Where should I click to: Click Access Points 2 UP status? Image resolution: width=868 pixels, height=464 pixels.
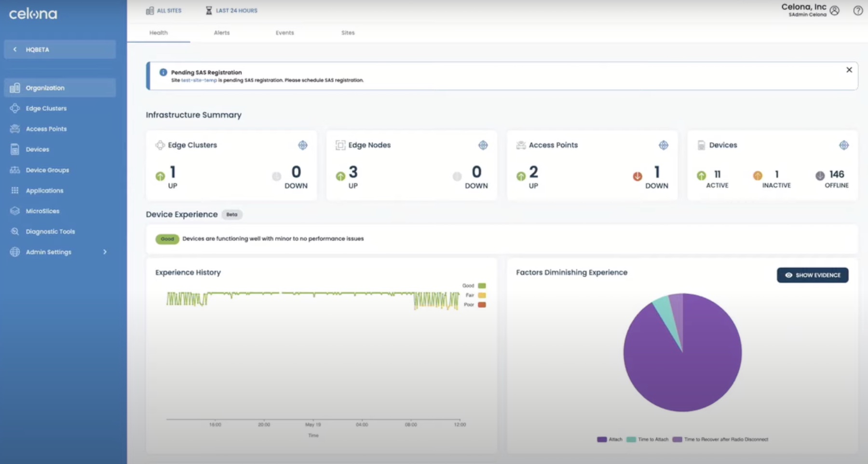[528, 177]
